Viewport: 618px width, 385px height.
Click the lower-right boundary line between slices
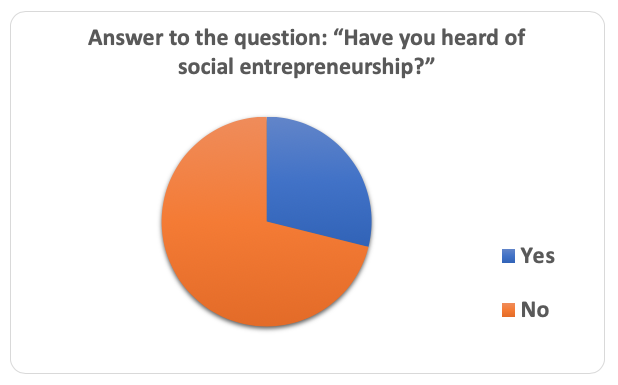(318, 234)
